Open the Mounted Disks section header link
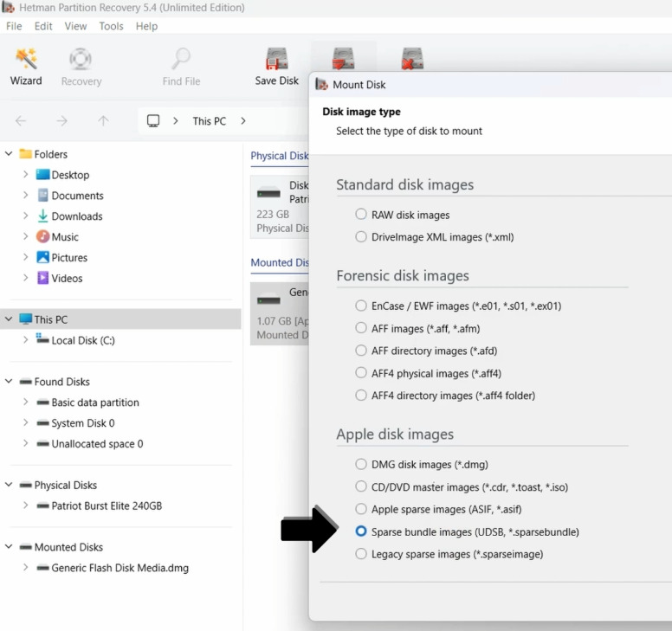 point(280,262)
